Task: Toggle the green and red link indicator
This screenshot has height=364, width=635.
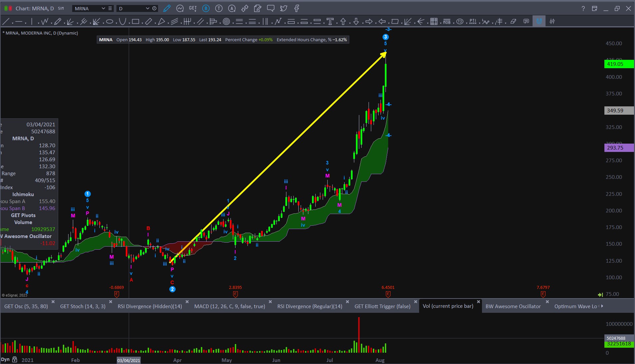Action: click(8, 8)
